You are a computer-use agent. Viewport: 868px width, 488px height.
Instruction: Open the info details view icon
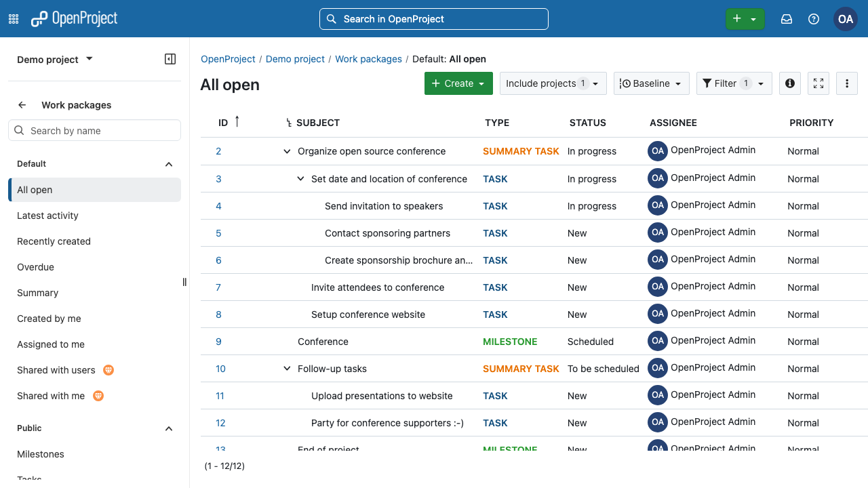click(790, 83)
